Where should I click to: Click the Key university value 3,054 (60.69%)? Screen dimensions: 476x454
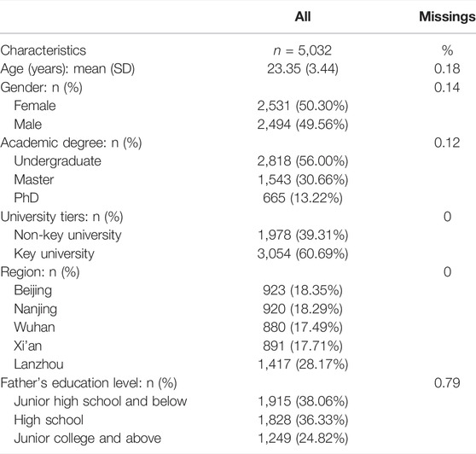point(303,253)
